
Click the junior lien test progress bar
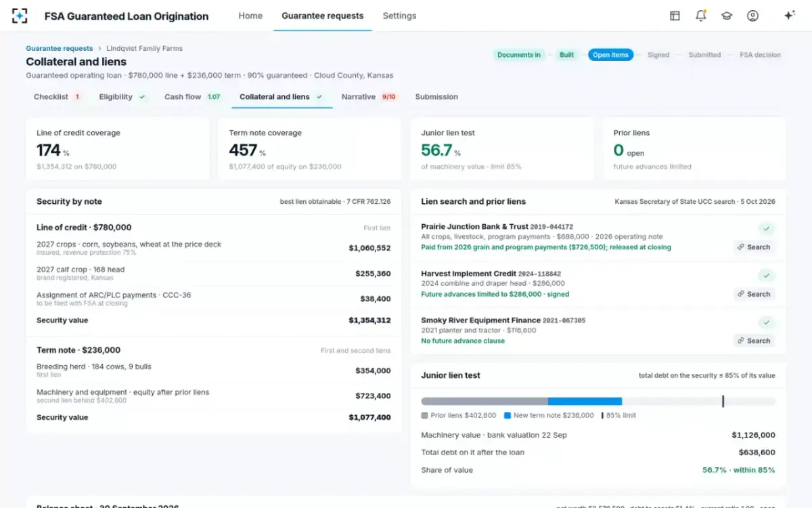click(x=598, y=402)
